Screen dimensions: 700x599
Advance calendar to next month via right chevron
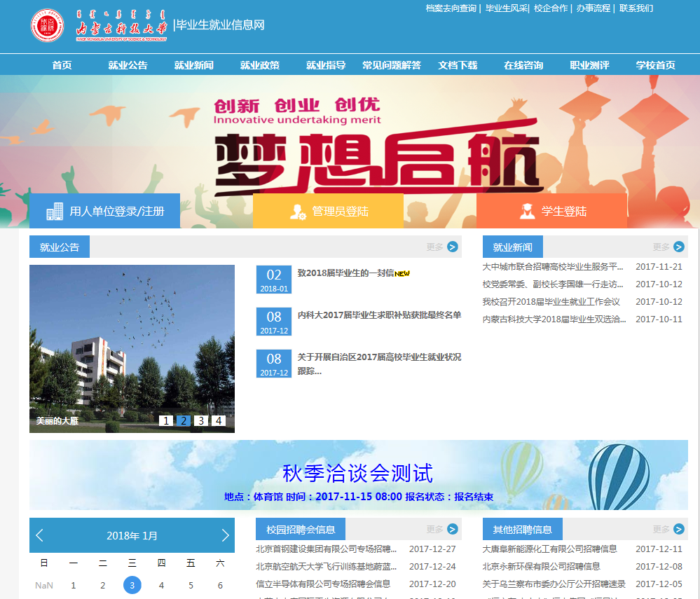tap(224, 535)
